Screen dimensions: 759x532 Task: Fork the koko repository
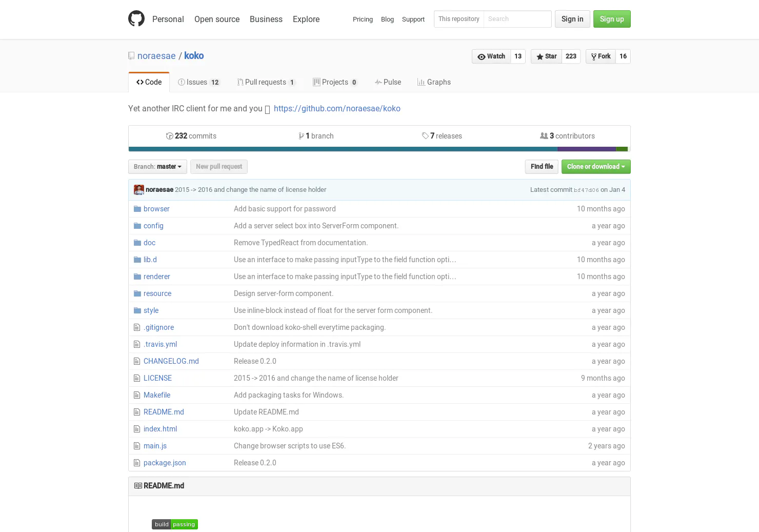click(x=601, y=56)
